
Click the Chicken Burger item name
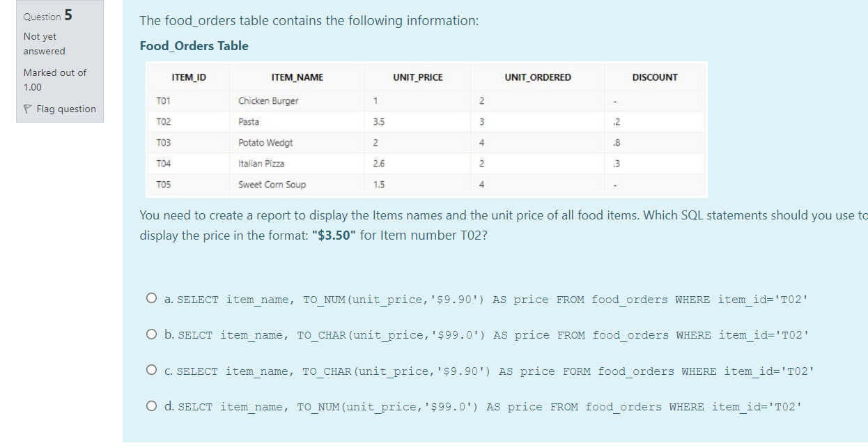click(268, 101)
